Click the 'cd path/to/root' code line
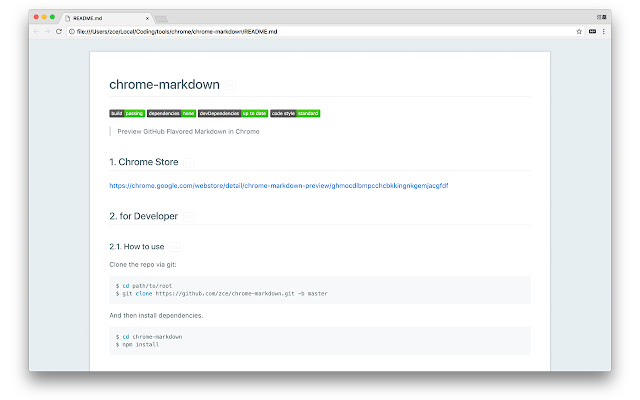This screenshot has width=640, height=400. coord(144,286)
